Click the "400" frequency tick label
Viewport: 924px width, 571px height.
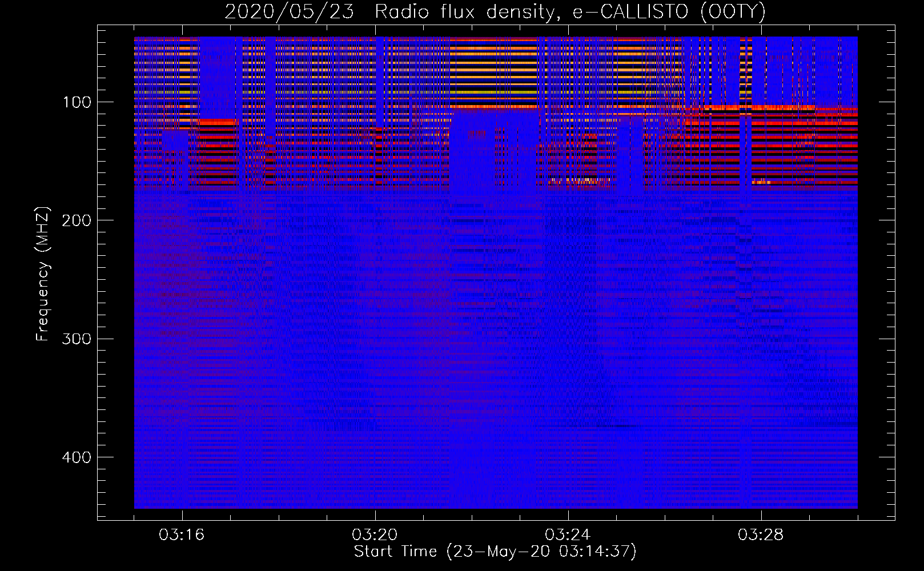[x=77, y=457]
